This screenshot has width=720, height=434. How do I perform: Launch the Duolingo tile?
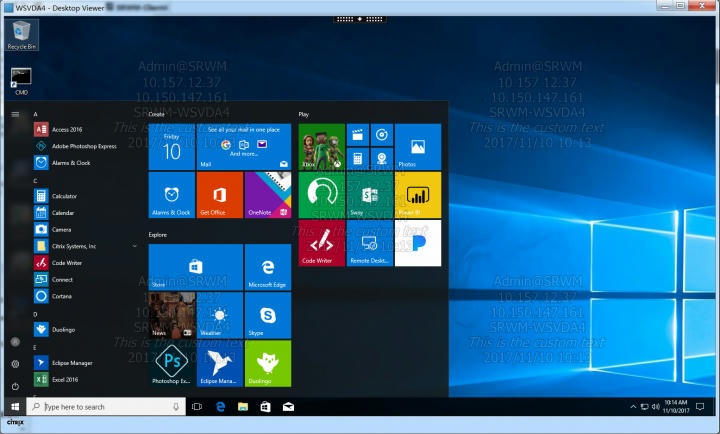268,363
